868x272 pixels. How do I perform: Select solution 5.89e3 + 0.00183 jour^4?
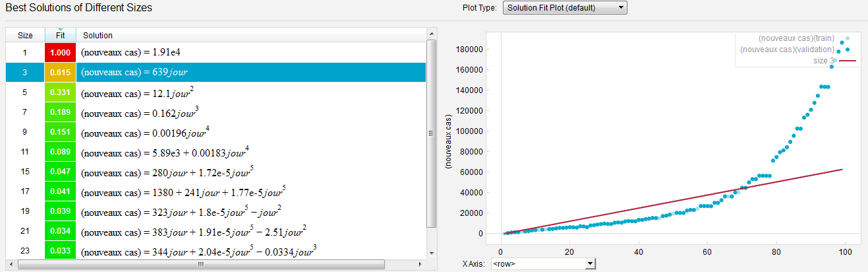point(216,152)
